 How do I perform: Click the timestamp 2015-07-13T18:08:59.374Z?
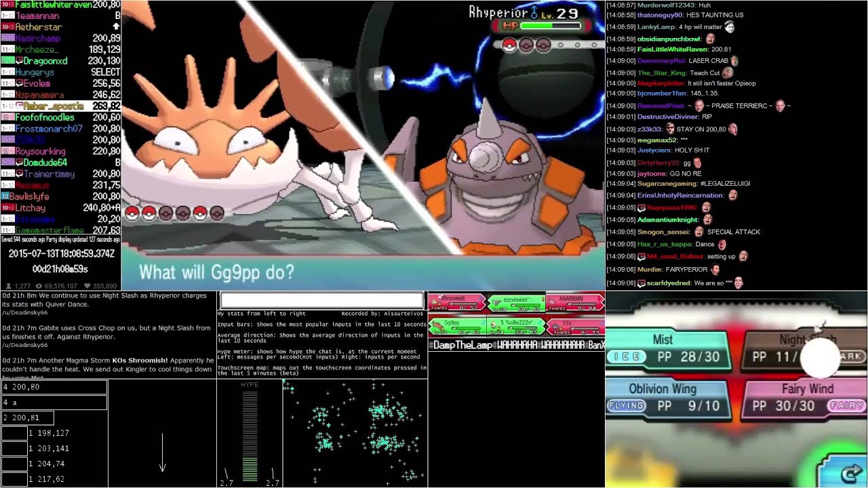pyautogui.click(x=61, y=253)
